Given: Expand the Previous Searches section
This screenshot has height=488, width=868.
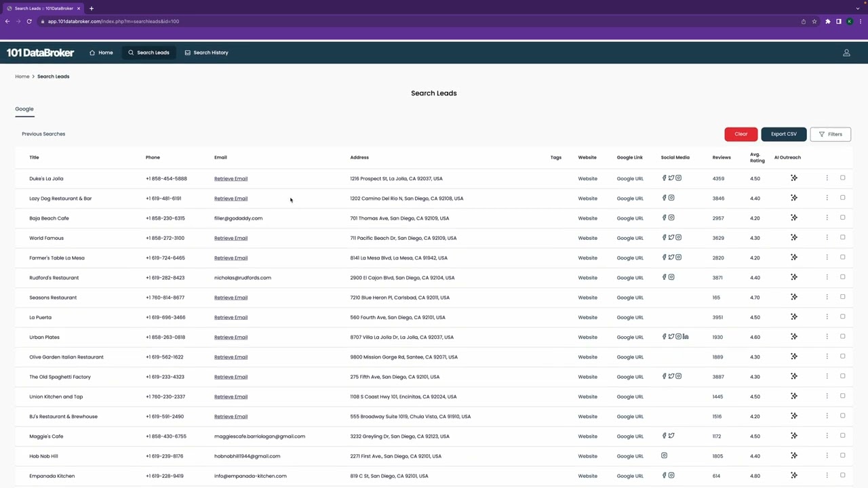Looking at the screenshot, I should (43, 134).
